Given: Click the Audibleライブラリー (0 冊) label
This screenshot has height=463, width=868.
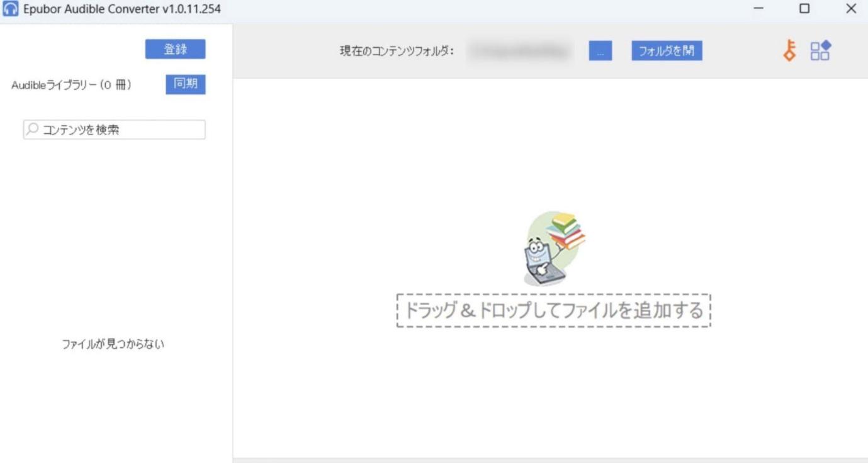Looking at the screenshot, I should coord(72,85).
